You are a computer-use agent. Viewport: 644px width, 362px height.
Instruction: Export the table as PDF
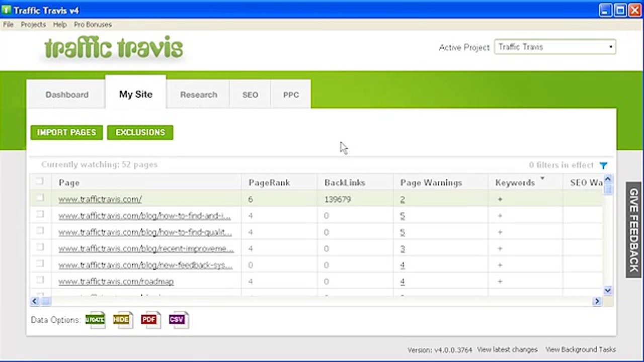[x=151, y=320]
